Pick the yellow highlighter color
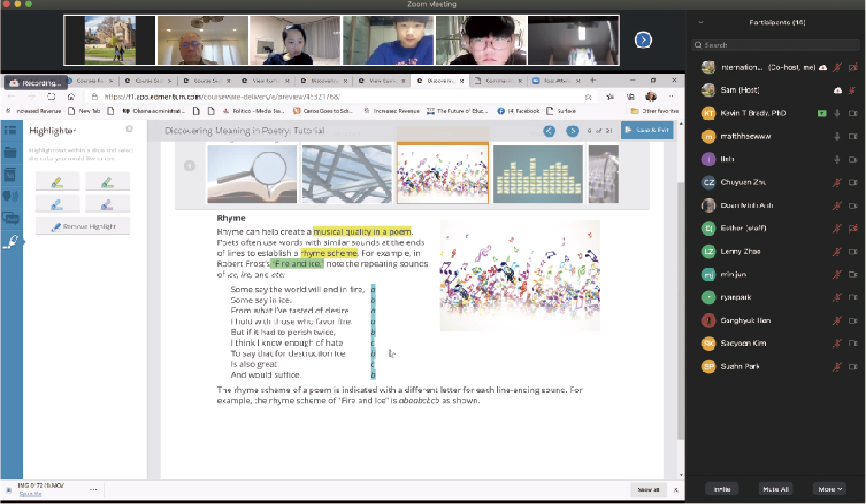866x504 pixels. point(57,181)
